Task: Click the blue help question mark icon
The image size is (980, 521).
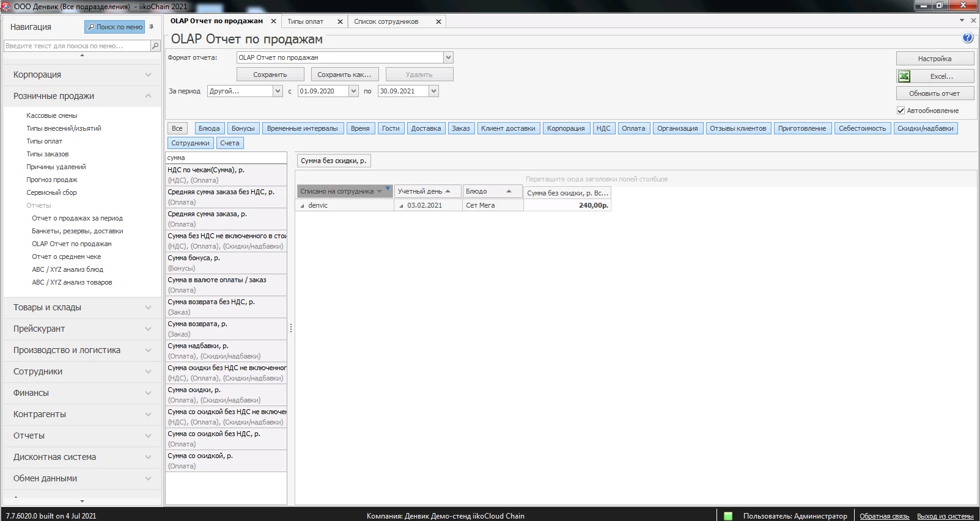Action: coord(968,38)
